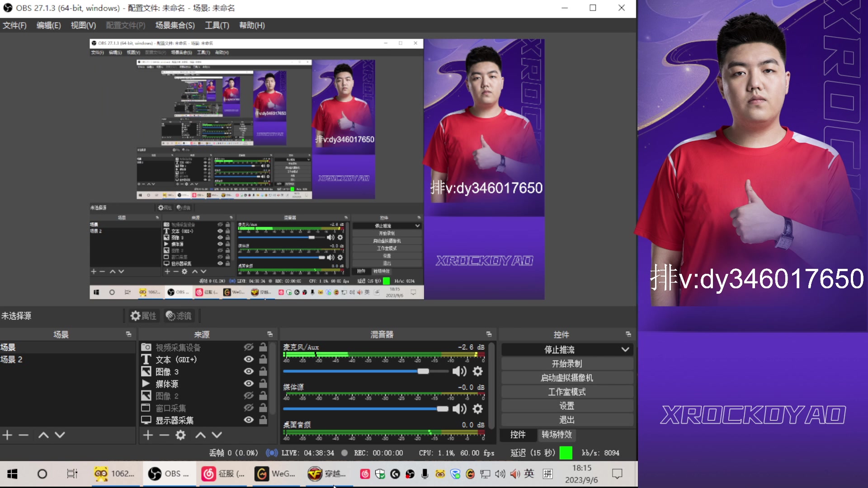Open the 文件(F) menu
The height and width of the screenshot is (488, 868).
coord(14,25)
